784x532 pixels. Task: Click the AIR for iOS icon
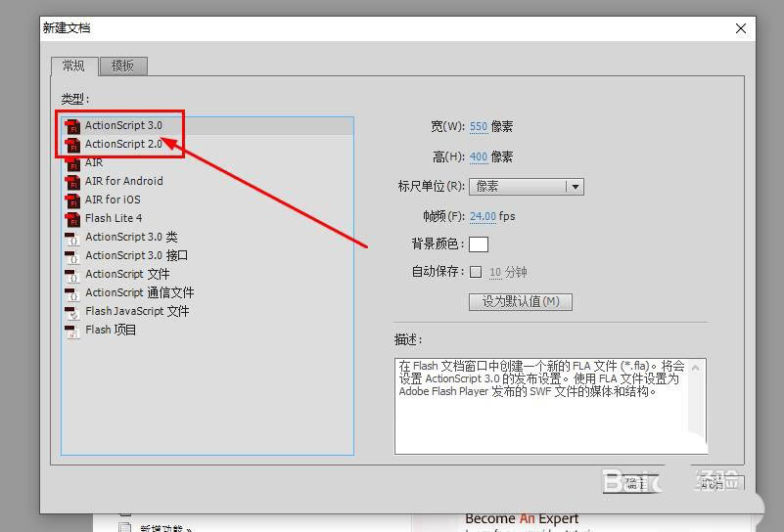pyautogui.click(x=72, y=200)
